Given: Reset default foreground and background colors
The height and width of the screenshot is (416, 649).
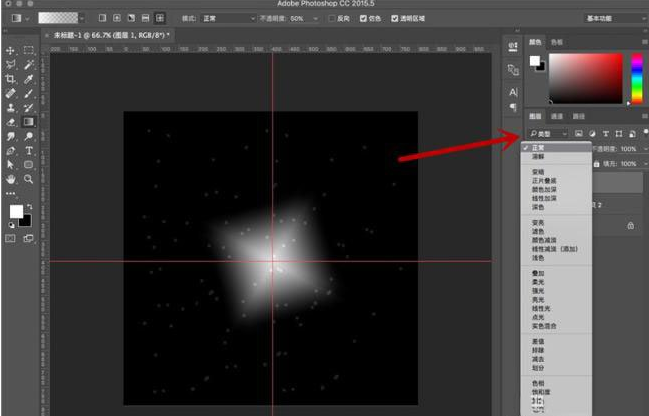Looking at the screenshot, I should tap(12, 225).
